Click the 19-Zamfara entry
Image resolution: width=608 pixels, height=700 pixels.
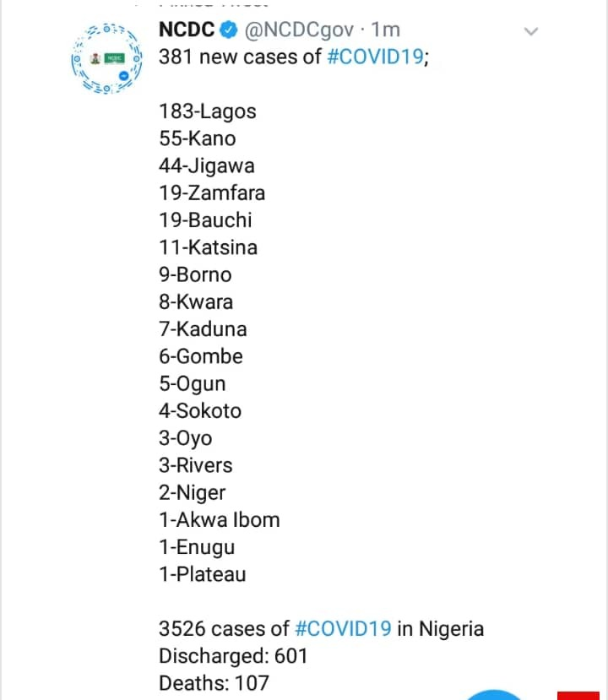click(212, 193)
